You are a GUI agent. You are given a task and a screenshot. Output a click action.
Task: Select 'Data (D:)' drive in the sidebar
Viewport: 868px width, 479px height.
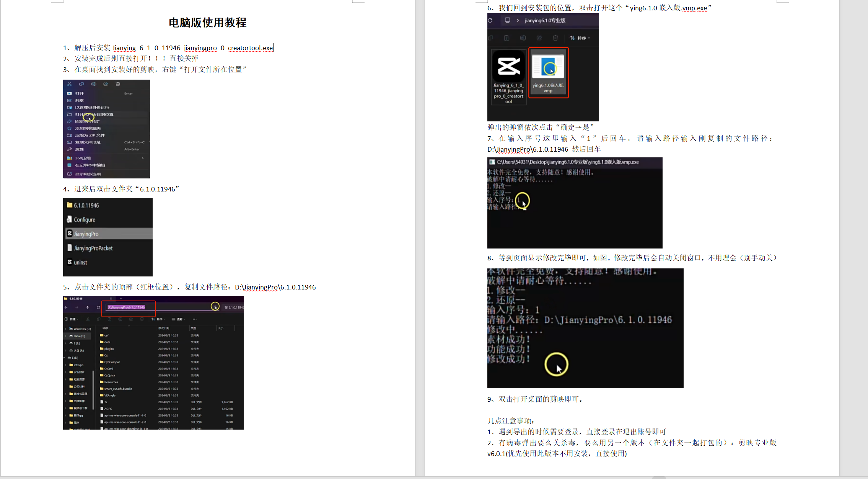point(79,336)
